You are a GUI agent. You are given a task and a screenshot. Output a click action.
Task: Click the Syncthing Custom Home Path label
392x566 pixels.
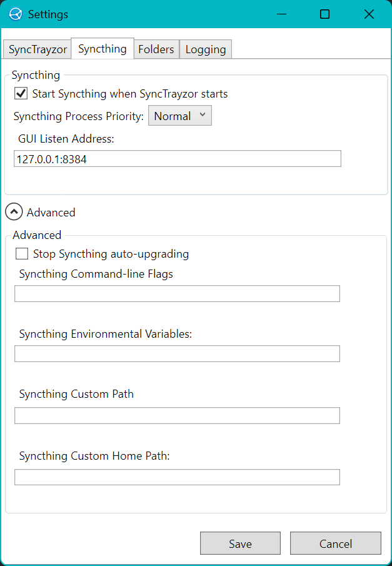tap(94, 456)
